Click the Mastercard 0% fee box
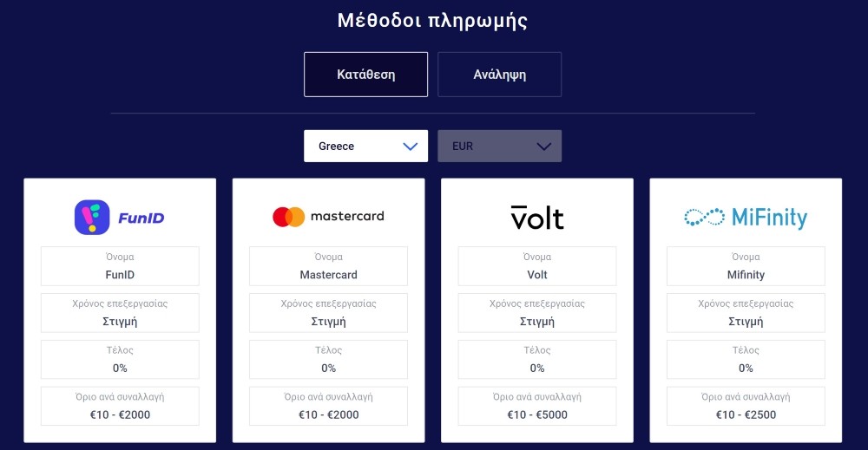868x450 pixels. pos(328,360)
